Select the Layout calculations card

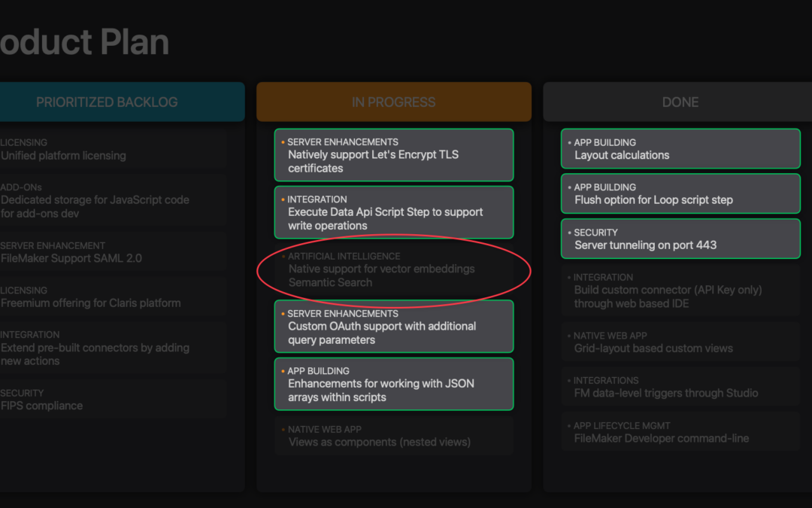pyautogui.click(x=680, y=149)
